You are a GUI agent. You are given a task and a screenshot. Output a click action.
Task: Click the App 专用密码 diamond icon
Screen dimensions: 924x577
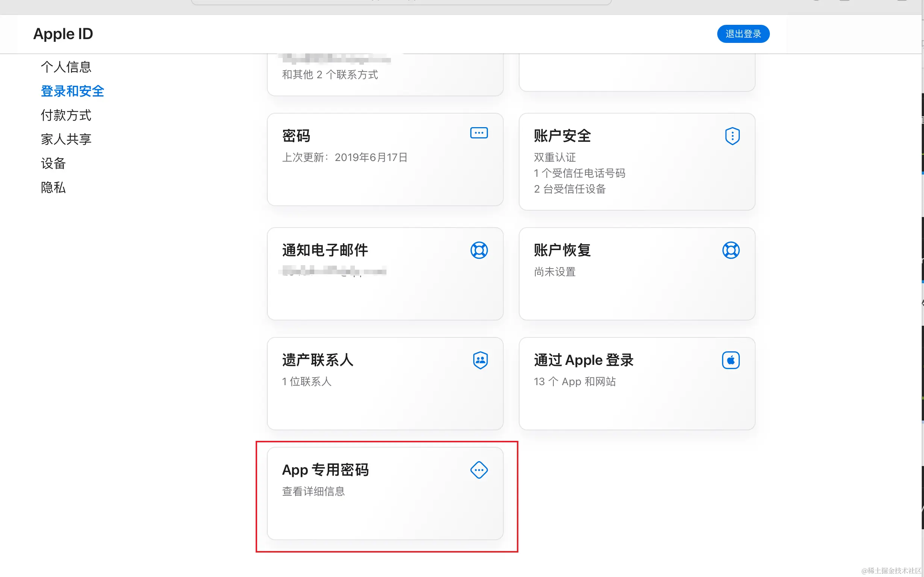(479, 470)
